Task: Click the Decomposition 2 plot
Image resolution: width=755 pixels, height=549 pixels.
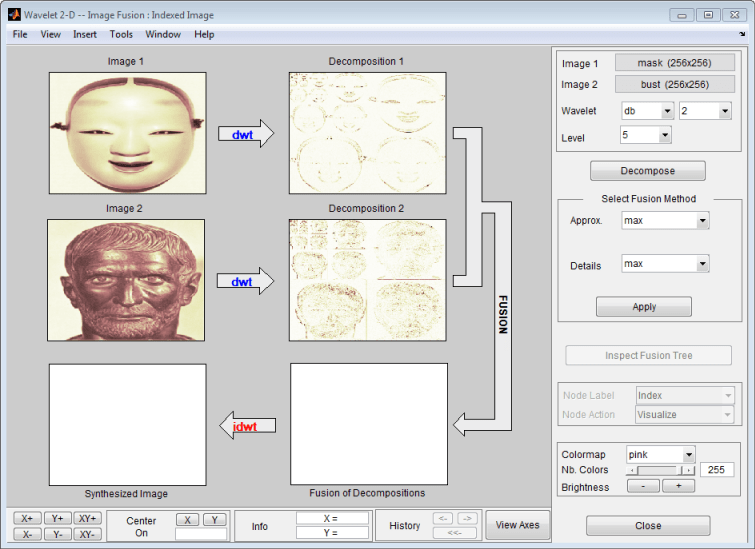Action: [x=367, y=280]
